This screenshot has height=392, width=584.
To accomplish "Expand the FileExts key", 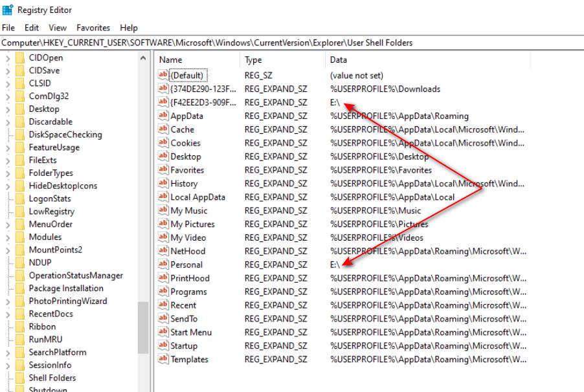I will click(8, 160).
